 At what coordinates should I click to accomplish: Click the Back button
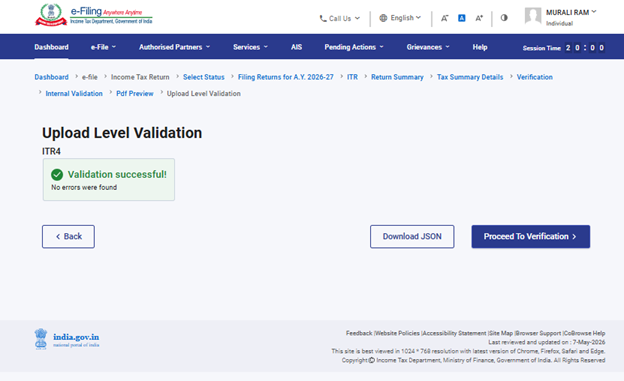(x=68, y=236)
